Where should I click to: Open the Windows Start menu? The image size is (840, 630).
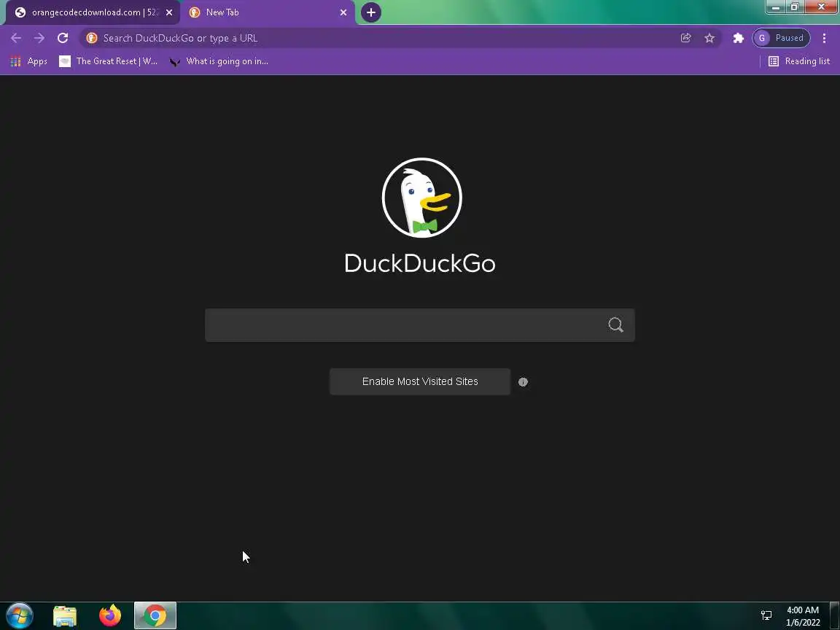point(20,615)
